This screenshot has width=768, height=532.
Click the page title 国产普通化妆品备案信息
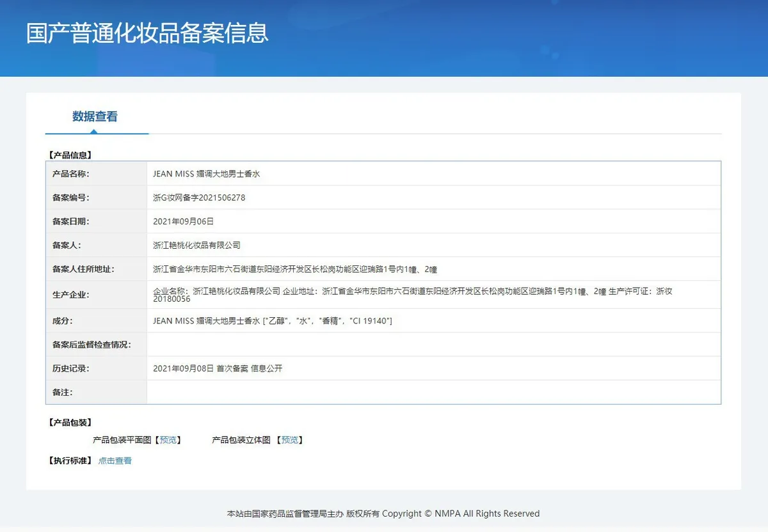tap(147, 33)
